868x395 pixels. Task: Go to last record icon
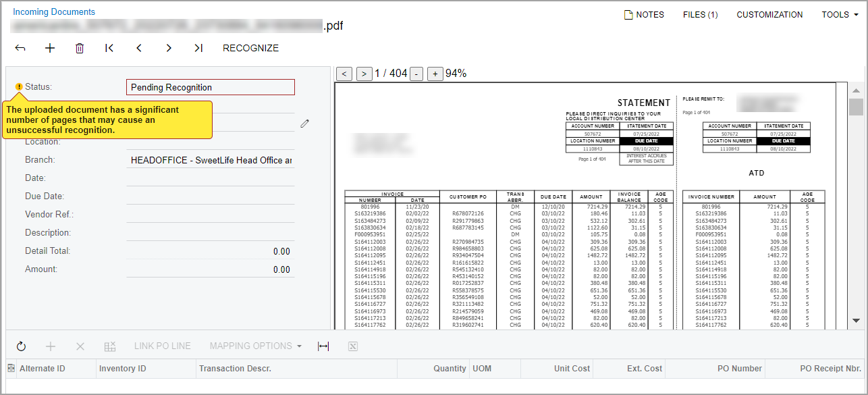(x=198, y=48)
